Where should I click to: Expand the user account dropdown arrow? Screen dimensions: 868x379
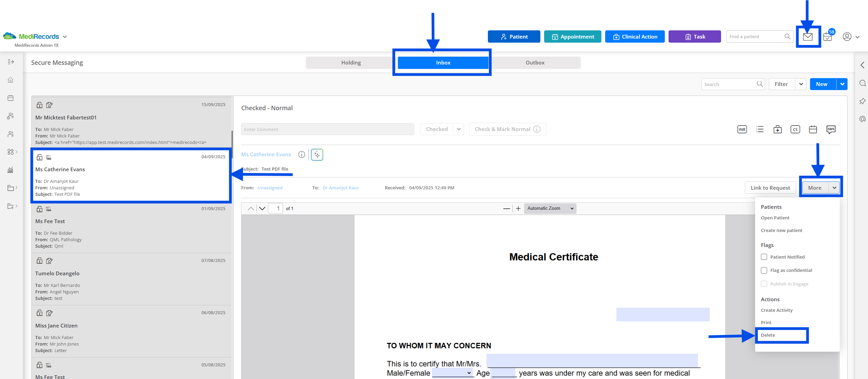[x=857, y=37]
